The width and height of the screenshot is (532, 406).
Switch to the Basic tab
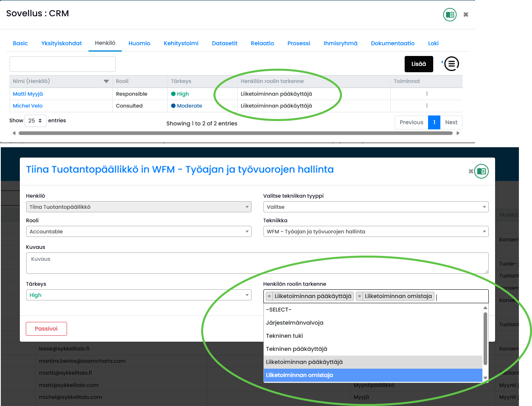click(20, 43)
